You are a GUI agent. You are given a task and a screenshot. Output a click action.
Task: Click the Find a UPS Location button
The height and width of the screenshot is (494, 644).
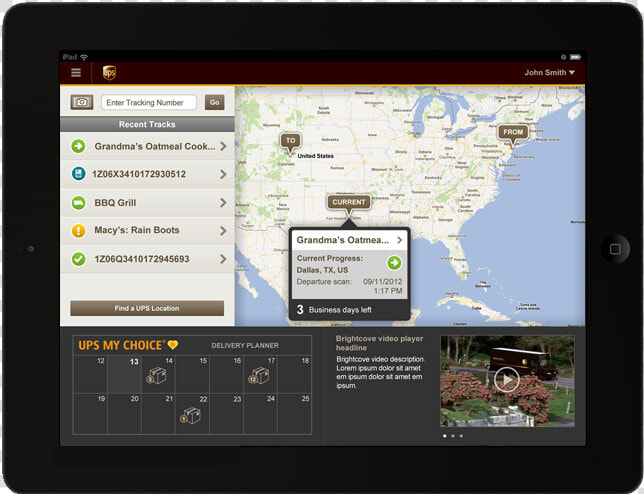click(147, 308)
